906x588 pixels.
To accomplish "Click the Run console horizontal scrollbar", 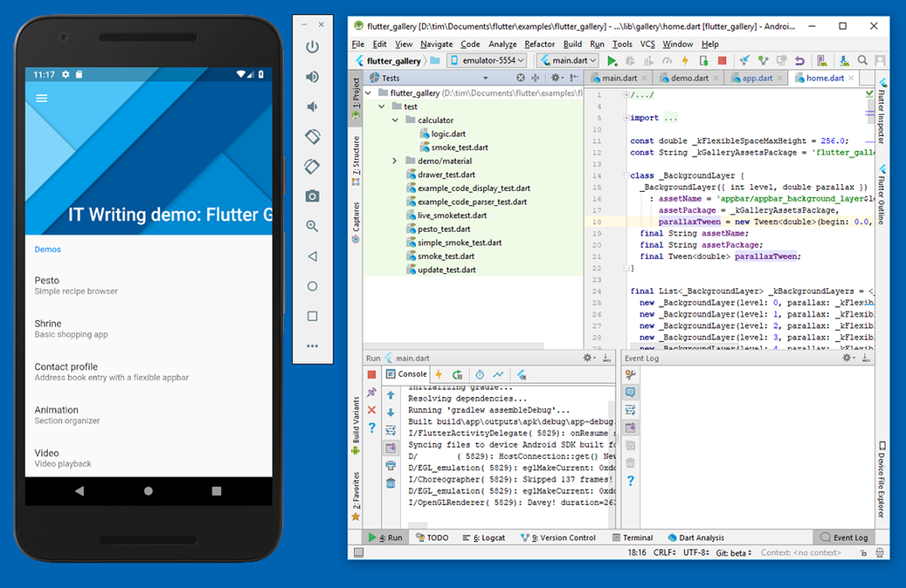I will pos(418,524).
